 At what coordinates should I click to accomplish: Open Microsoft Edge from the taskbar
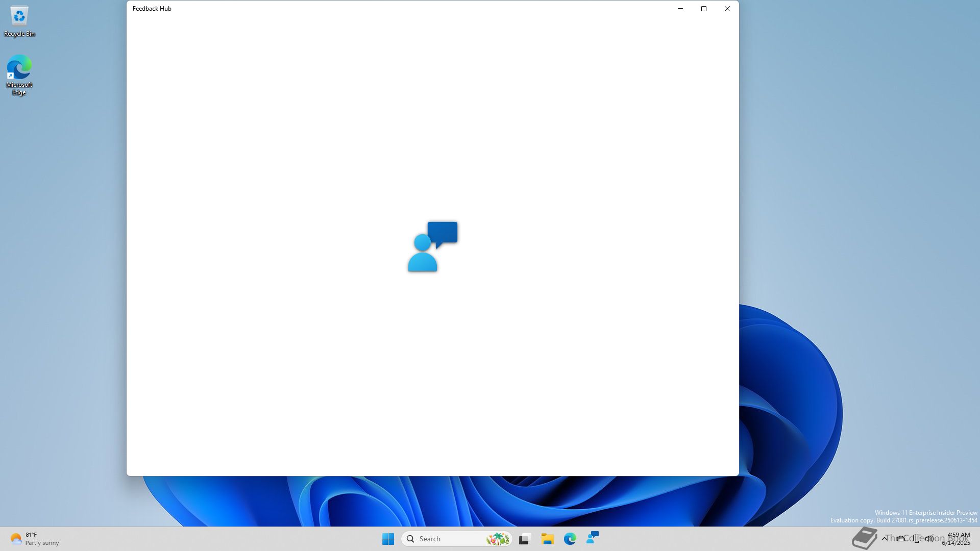click(x=570, y=539)
